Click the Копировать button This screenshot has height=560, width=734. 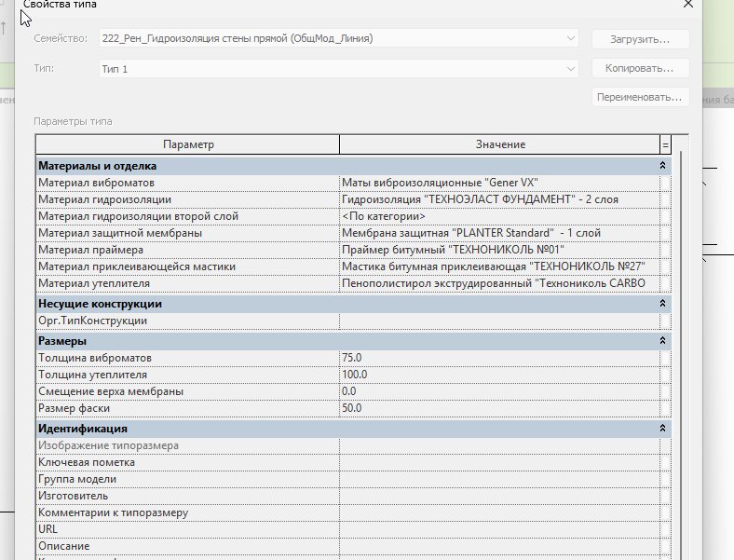640,68
